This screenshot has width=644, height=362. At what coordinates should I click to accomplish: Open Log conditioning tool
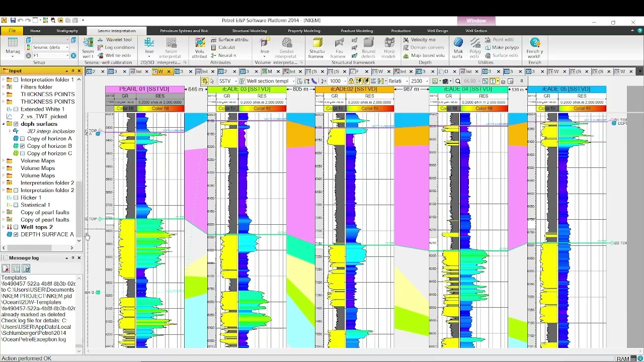pos(115,47)
